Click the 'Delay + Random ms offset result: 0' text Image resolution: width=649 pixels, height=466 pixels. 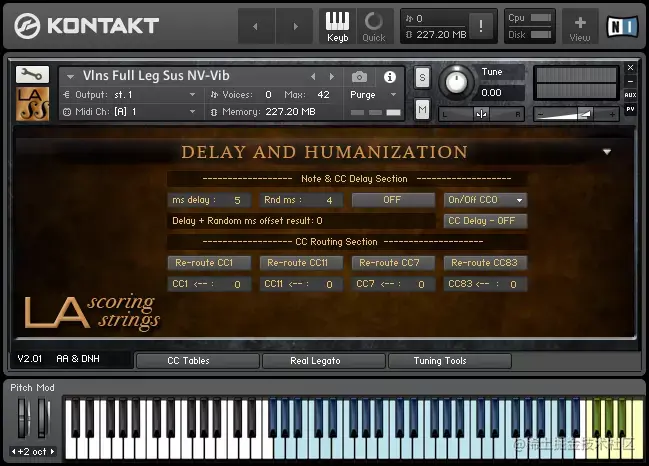[247, 221]
